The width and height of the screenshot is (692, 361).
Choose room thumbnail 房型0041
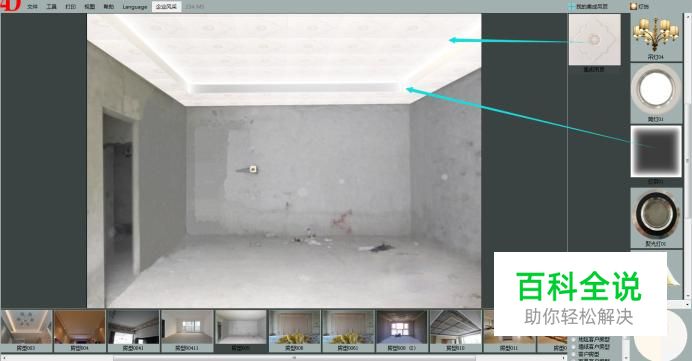tap(133, 331)
